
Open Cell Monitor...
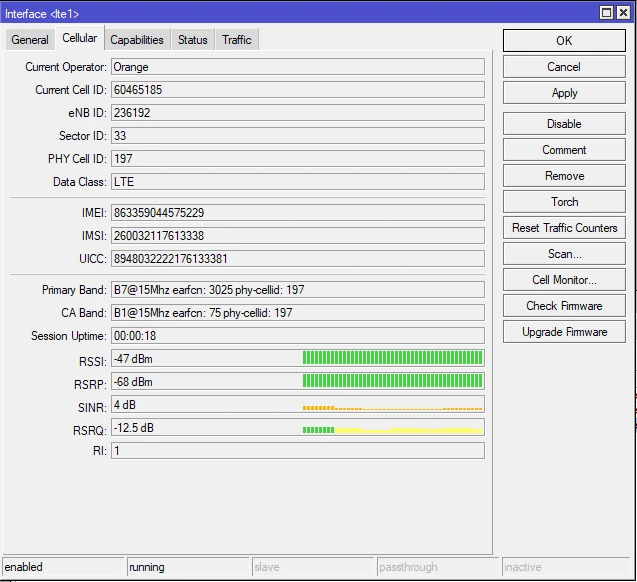(x=564, y=279)
